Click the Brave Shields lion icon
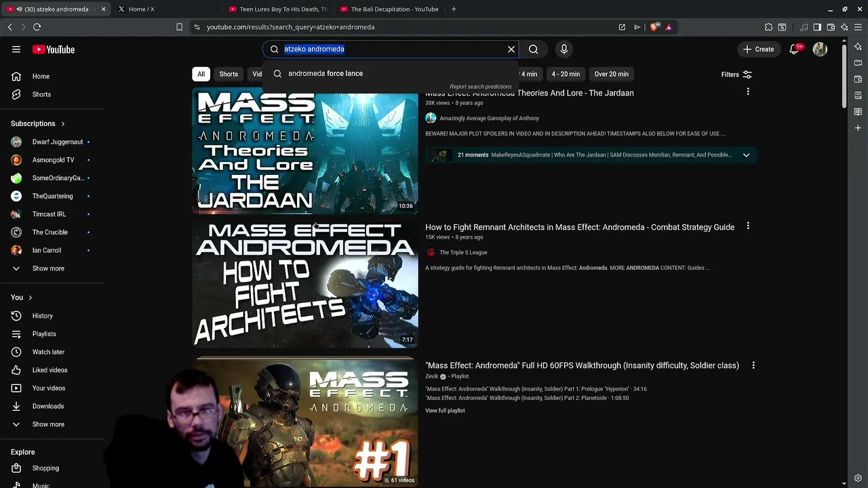Viewport: 868px width, 488px height. click(654, 27)
